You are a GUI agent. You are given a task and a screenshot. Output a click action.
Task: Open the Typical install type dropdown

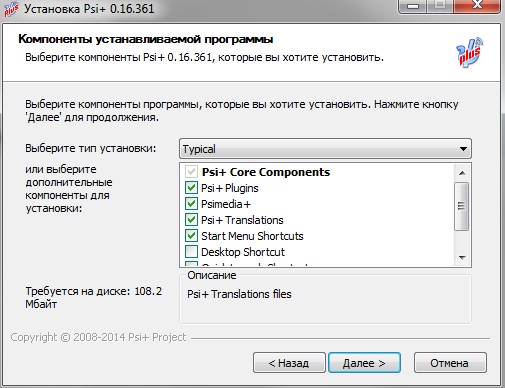[x=325, y=149]
